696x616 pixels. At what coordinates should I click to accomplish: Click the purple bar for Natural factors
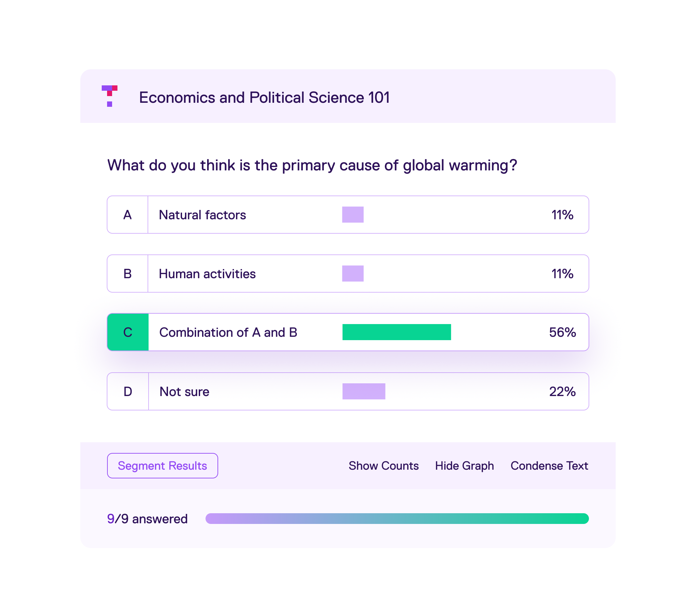pos(353,215)
